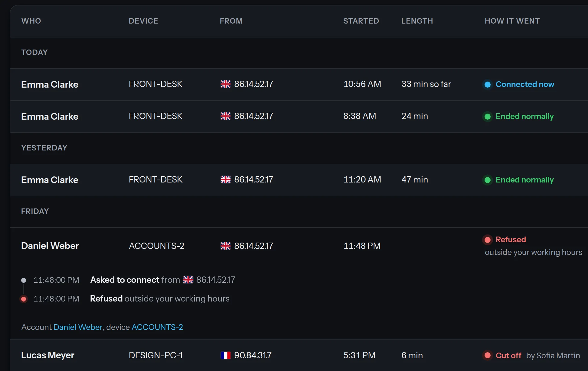Sort by DEVICE column header
Image resolution: width=588 pixels, height=371 pixels.
coord(143,21)
